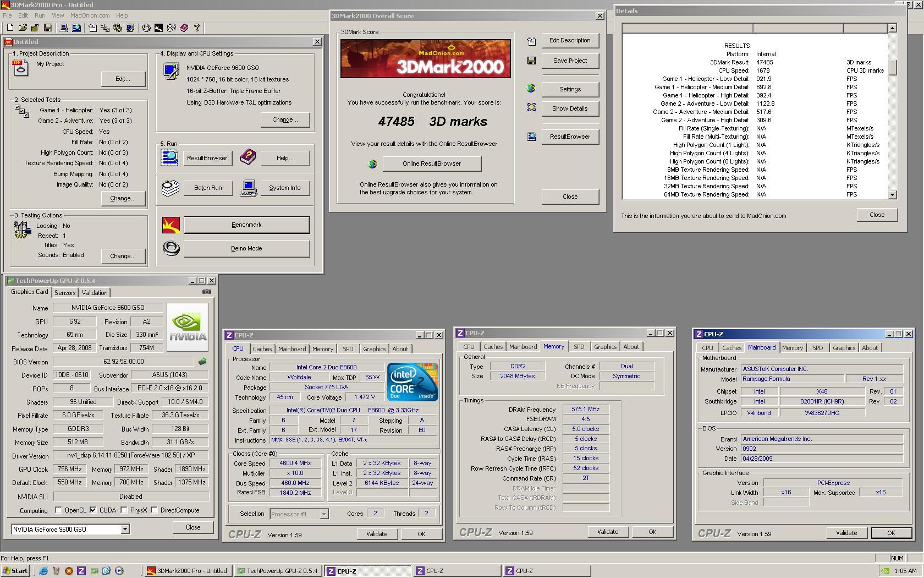The height and width of the screenshot is (578, 924).
Task: Click Change in Display and CPU Settings
Action: click(x=285, y=119)
